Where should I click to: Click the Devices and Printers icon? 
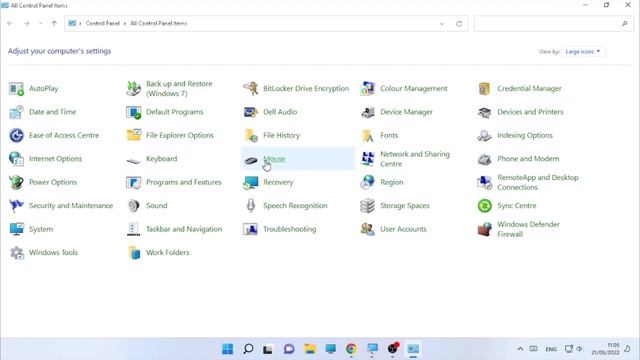(x=484, y=112)
